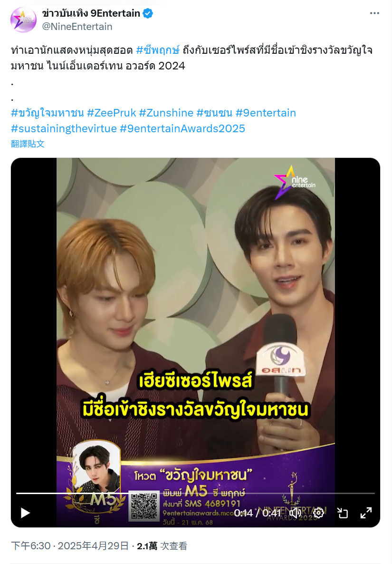Open the 9Entertain profile avatar
This screenshot has height=564, width=392.
pyautogui.click(x=23, y=20)
